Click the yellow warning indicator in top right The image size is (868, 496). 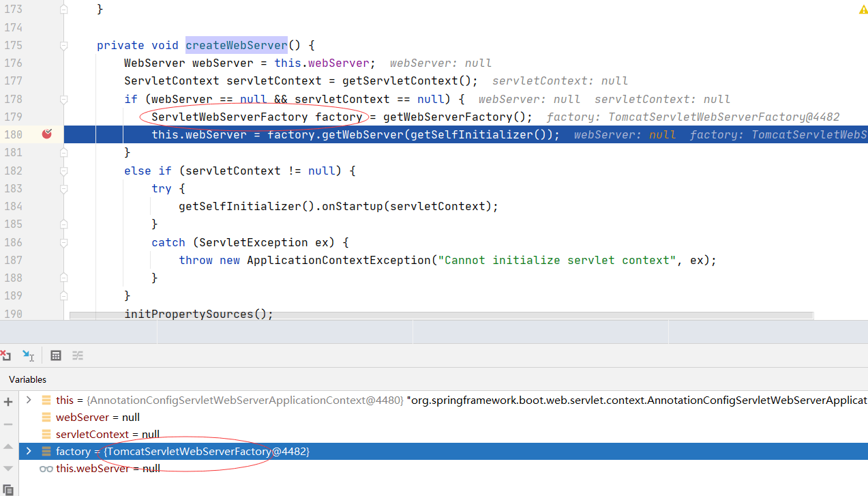tap(863, 10)
